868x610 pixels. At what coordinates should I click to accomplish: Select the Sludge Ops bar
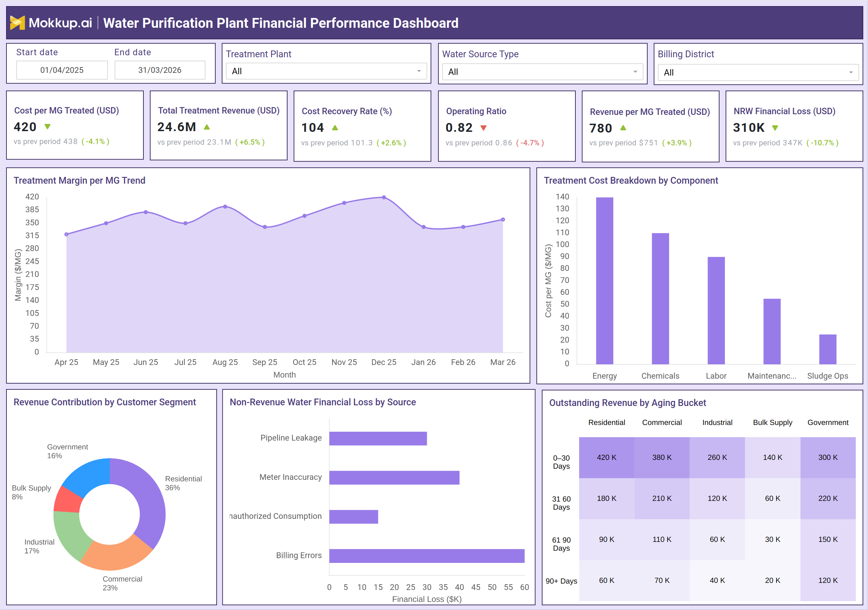click(828, 349)
